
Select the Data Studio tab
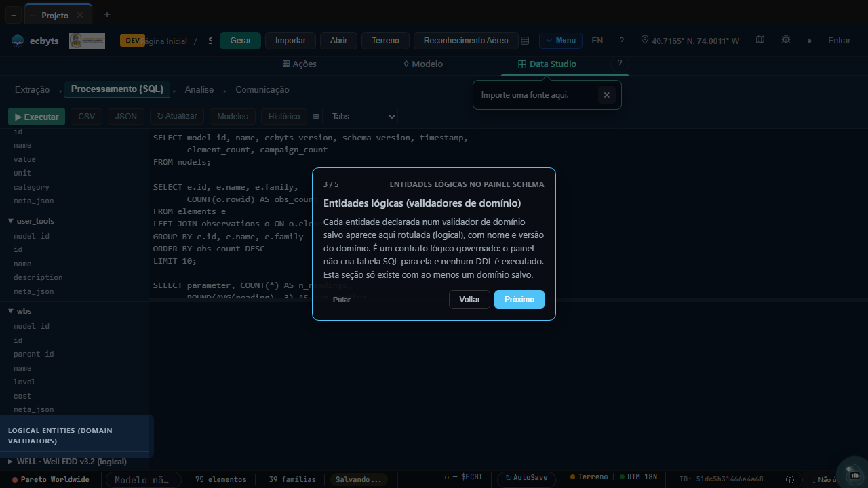(547, 64)
